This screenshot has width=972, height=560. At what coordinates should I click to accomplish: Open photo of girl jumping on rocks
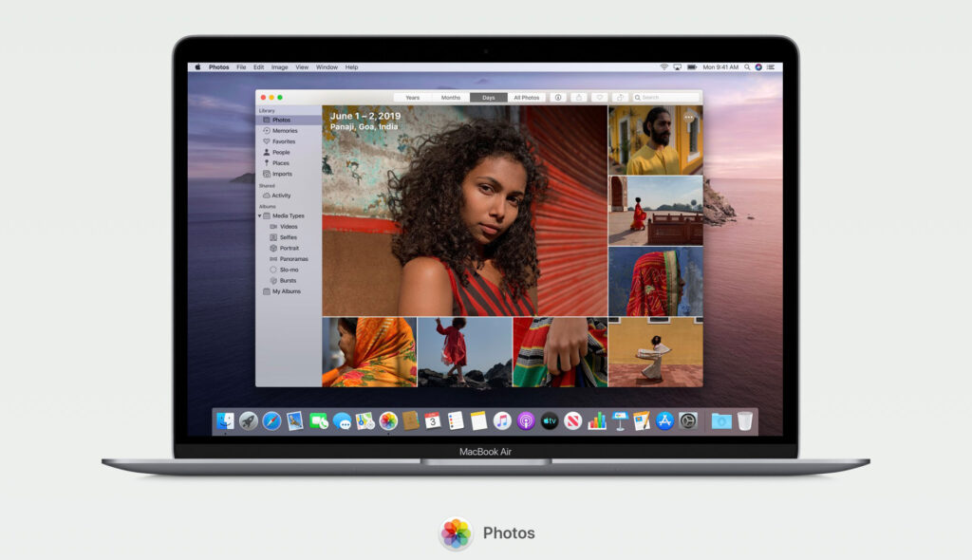tap(464, 351)
